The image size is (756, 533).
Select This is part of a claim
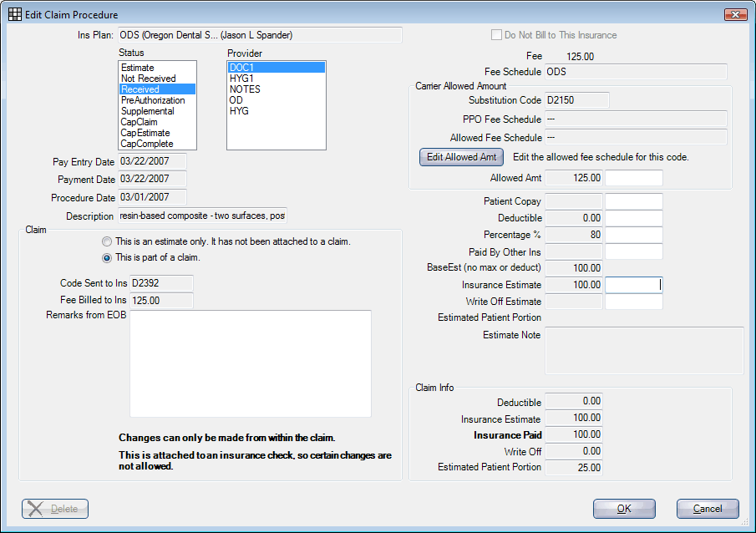point(107,257)
